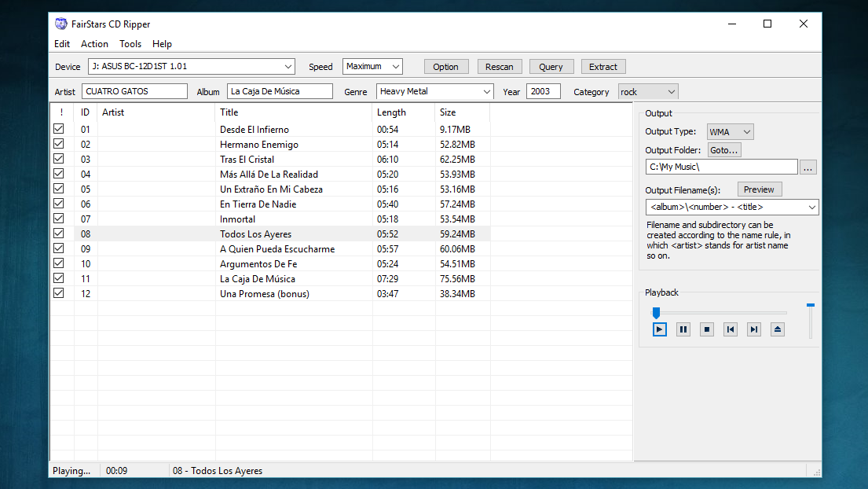Open the Device drive dropdown
Screen dimensions: 868x489
[288, 67]
